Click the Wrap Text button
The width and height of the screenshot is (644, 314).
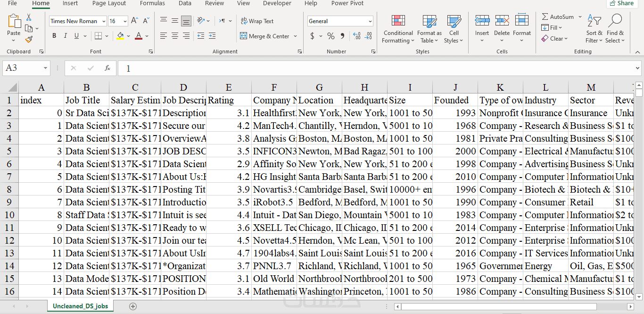click(257, 21)
